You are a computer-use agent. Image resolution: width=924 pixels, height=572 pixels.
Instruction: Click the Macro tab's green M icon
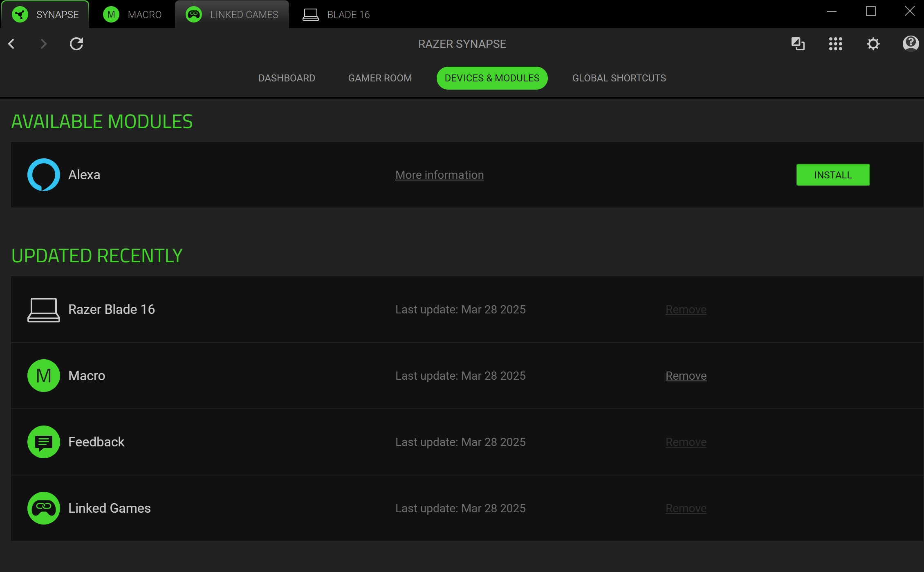click(111, 15)
